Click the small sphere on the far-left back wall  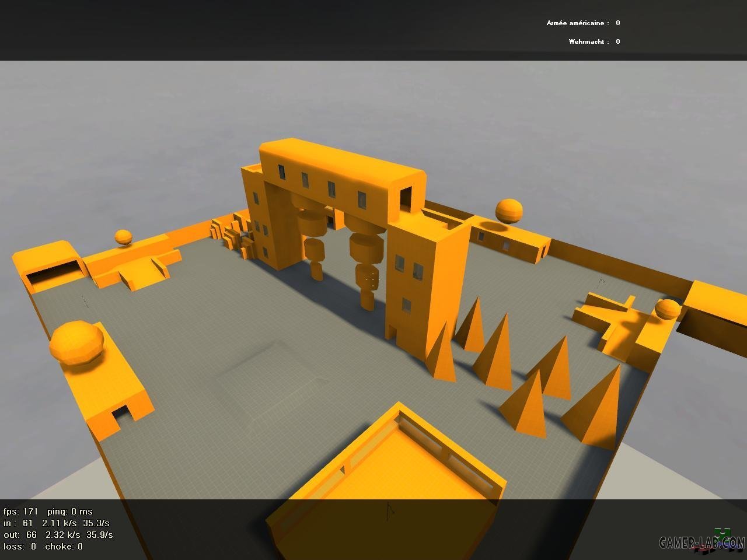click(x=123, y=237)
